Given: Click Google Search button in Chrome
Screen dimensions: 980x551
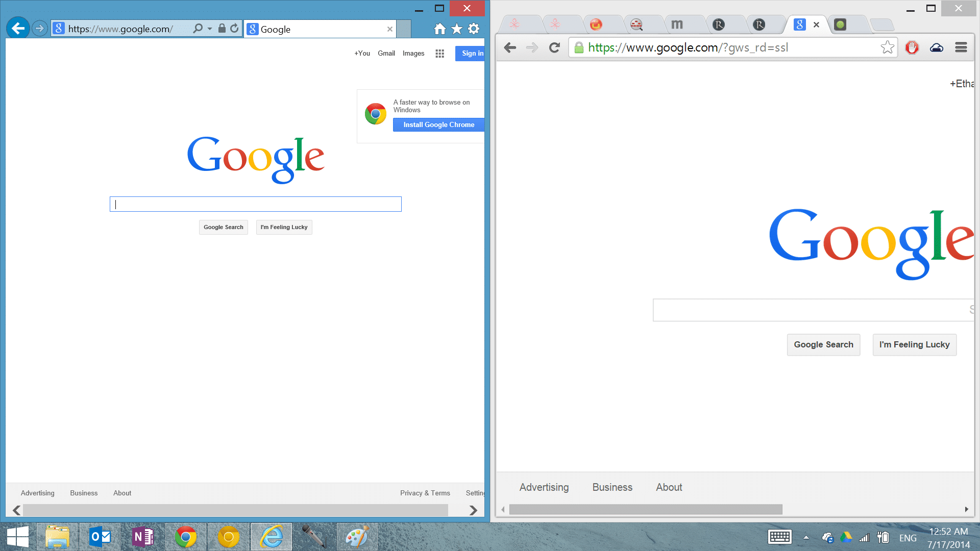Looking at the screenshot, I should [823, 345].
